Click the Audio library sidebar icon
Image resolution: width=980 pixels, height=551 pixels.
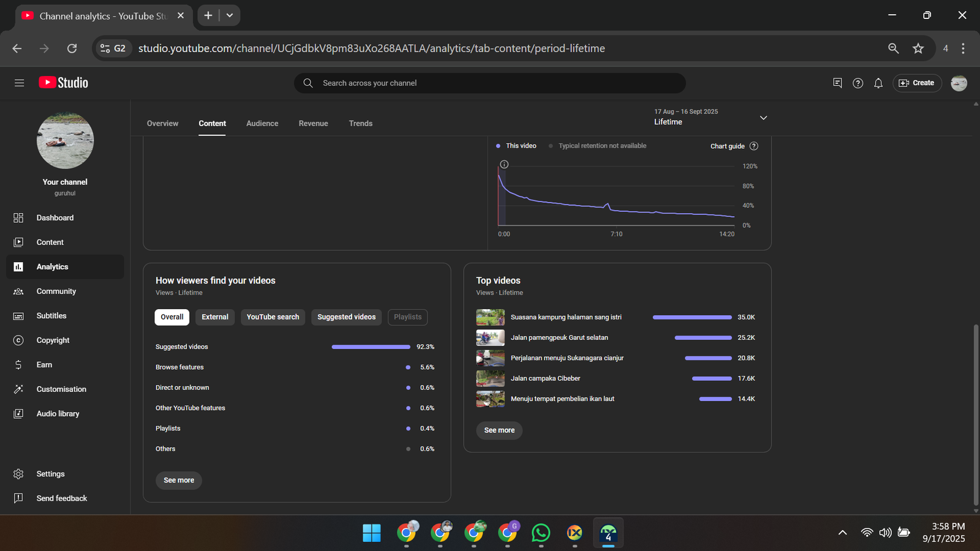pos(18,414)
